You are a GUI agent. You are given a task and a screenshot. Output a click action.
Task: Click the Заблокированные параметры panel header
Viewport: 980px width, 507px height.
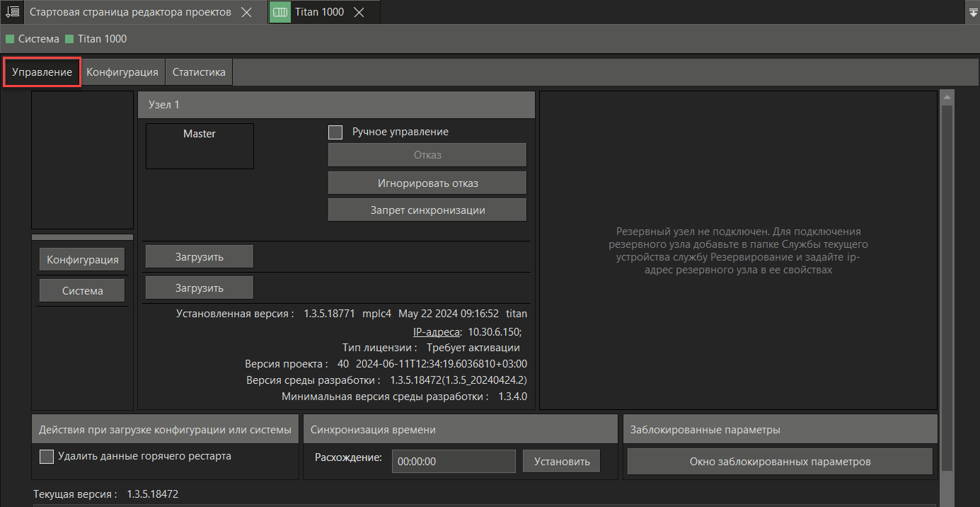point(780,429)
